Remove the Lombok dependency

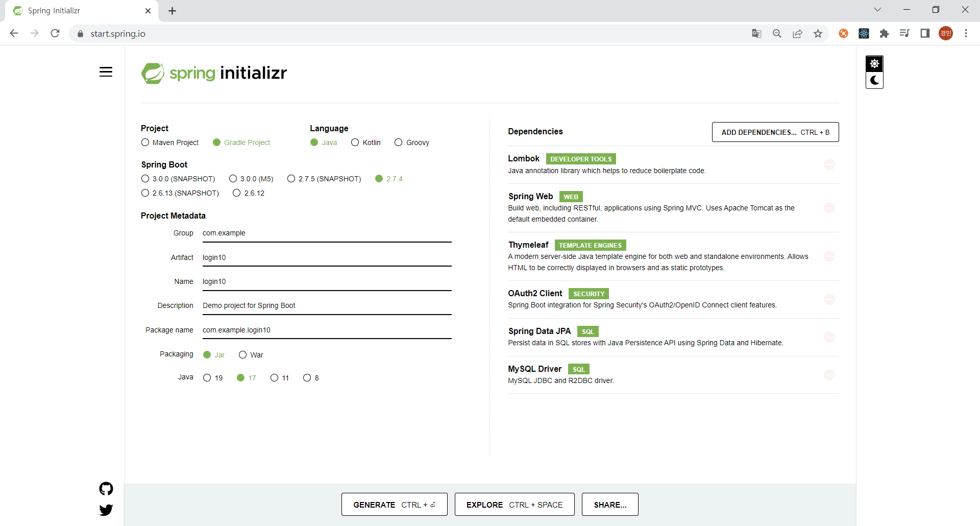coord(829,164)
